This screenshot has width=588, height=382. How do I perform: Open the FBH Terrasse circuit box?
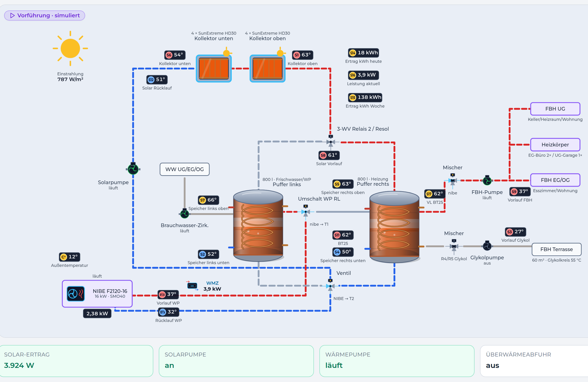(x=556, y=249)
